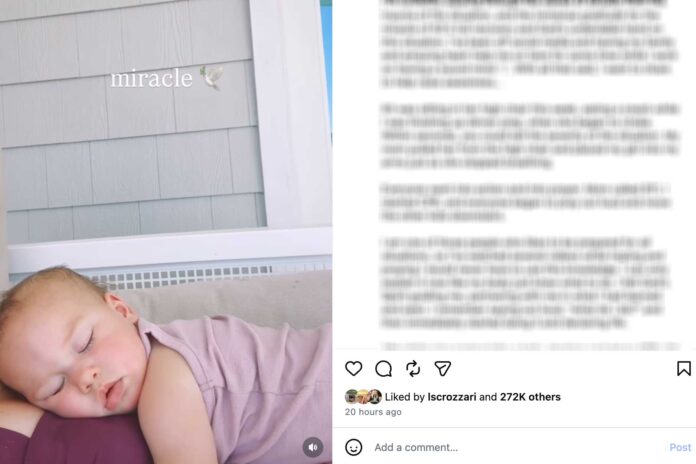Image resolution: width=696 pixels, height=464 pixels.
Task: Open the emoji picker smiley icon
Action: [353, 447]
